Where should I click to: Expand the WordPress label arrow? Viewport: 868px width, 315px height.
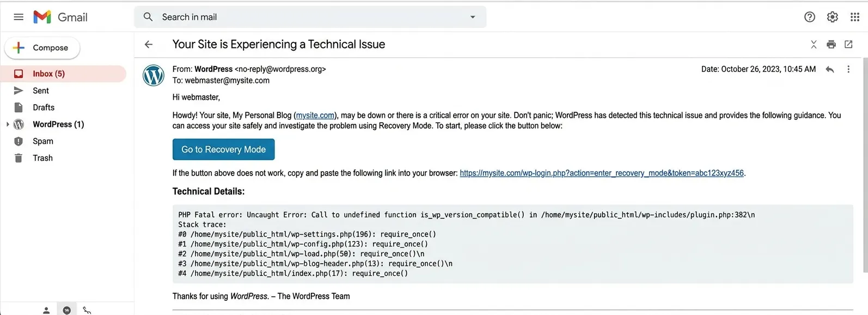[x=7, y=124]
